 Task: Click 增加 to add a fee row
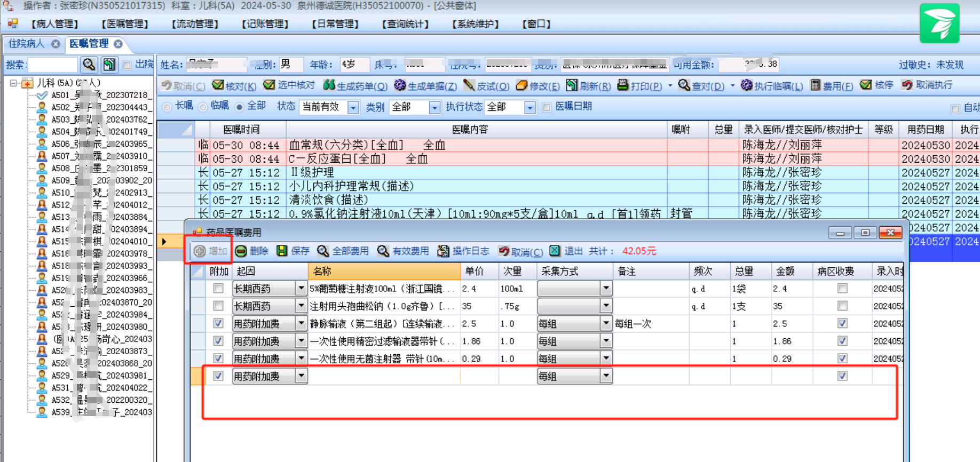pos(210,251)
